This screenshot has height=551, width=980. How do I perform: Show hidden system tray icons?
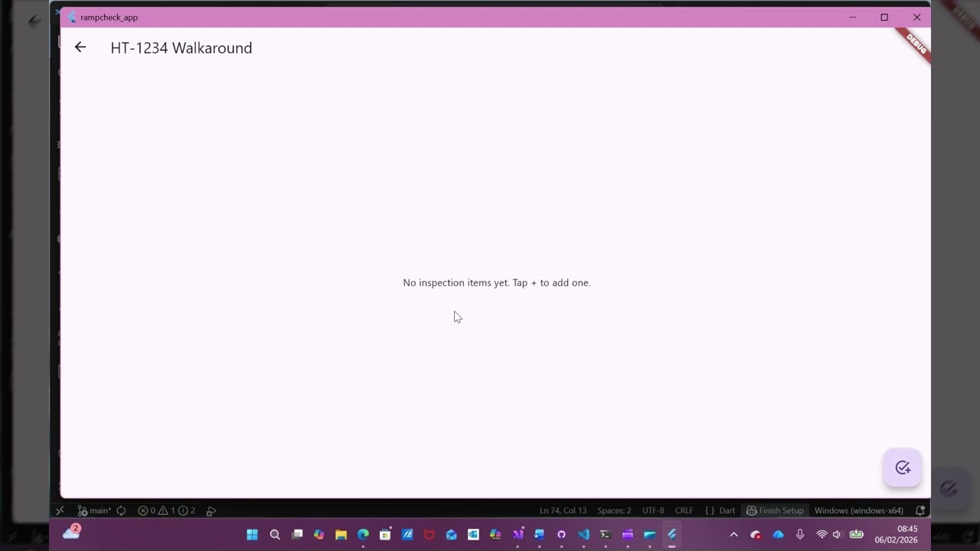pyautogui.click(x=733, y=534)
